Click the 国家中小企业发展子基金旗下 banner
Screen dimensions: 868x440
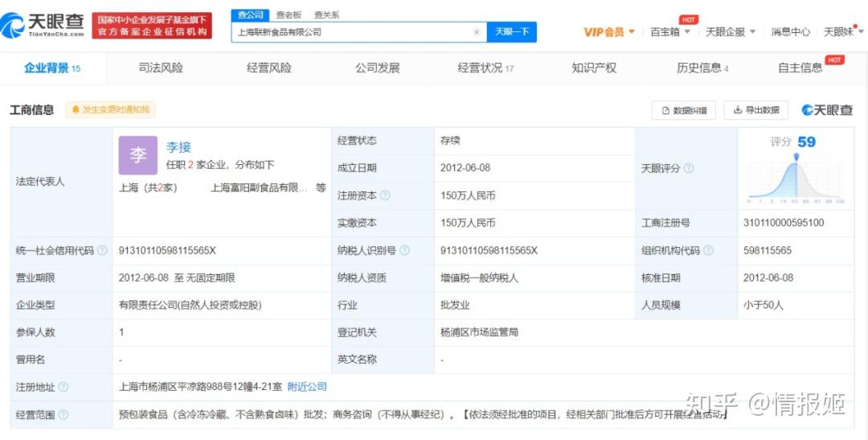152,26
